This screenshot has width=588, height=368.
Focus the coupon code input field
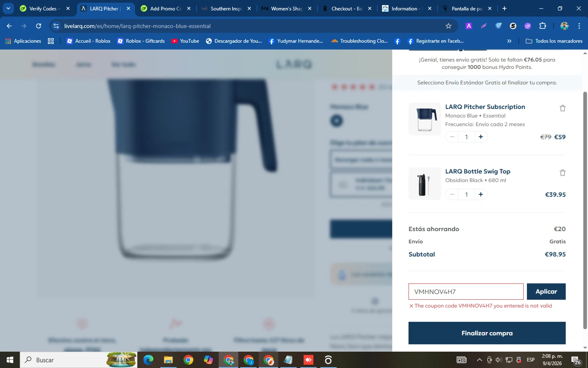[x=466, y=291]
